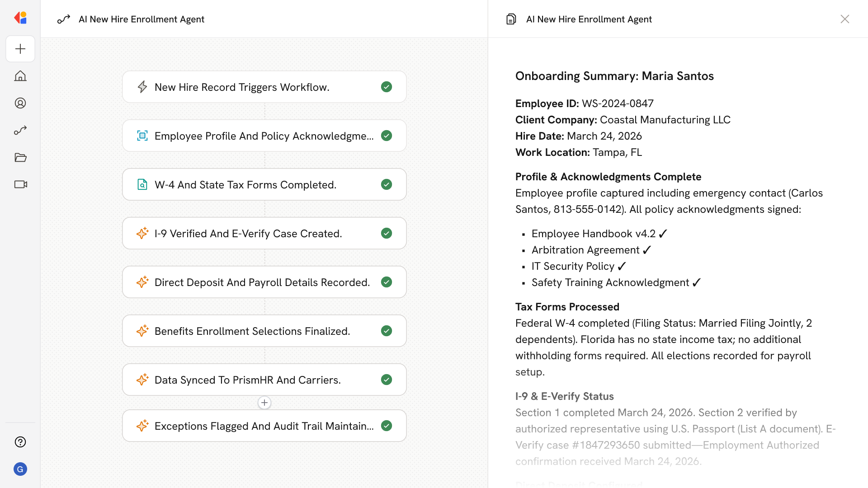868x488 pixels.
Task: Open the folder icon in sidebar
Action: click(20, 157)
